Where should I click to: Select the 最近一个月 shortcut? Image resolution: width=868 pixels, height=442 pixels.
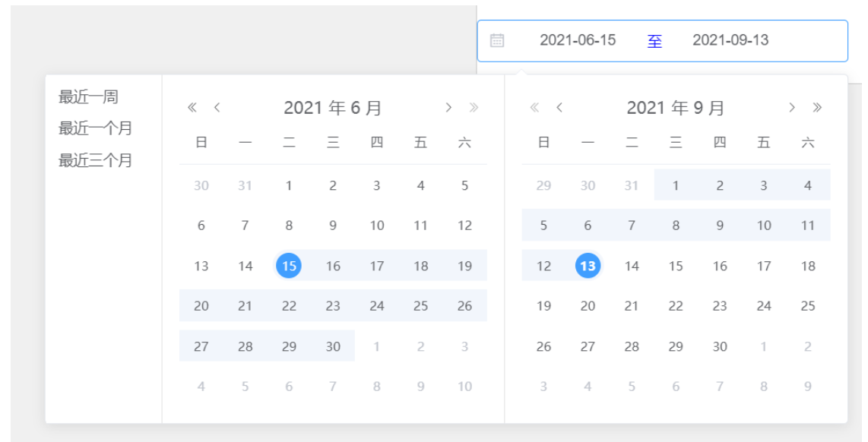[x=95, y=128]
